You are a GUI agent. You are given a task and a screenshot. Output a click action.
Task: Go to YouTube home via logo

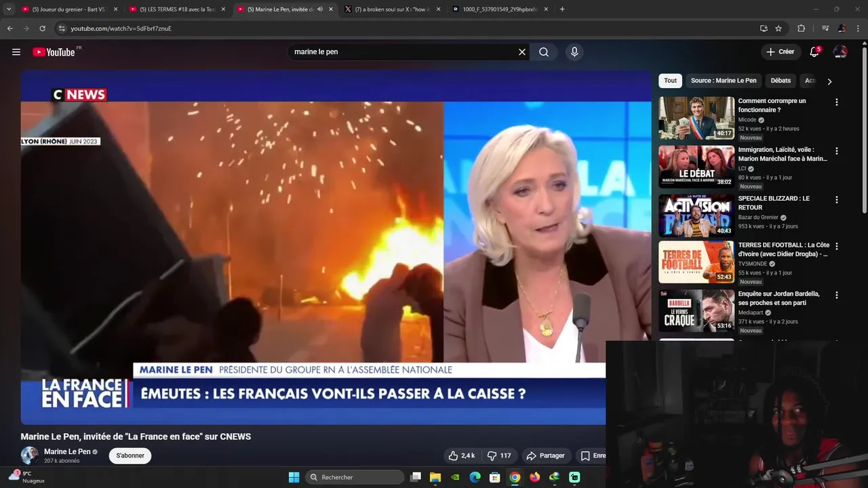tap(54, 52)
